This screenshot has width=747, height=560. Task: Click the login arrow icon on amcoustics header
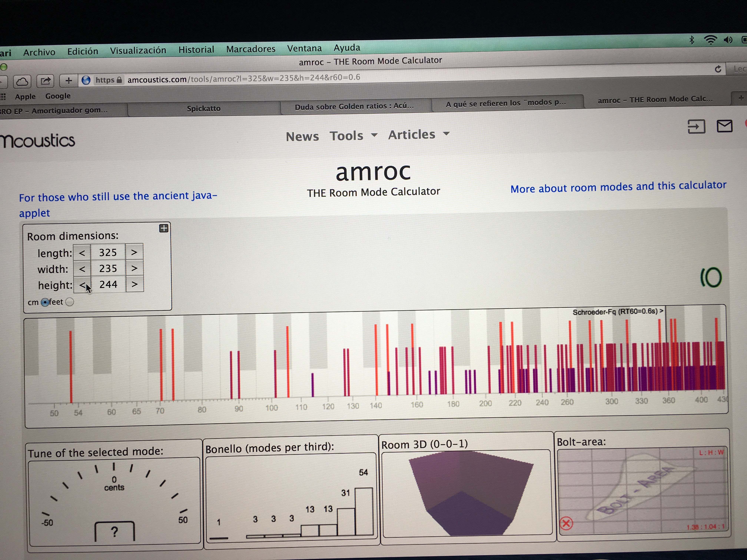click(696, 127)
